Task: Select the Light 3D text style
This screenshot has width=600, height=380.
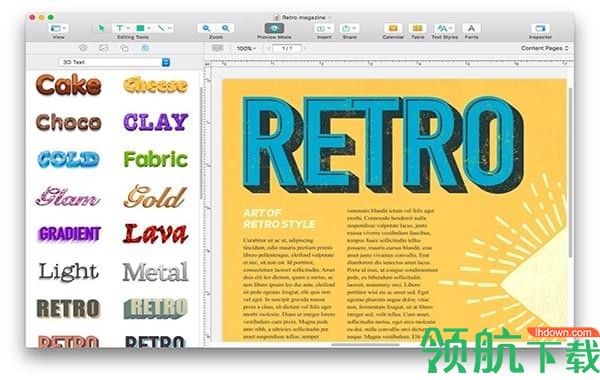Action: (x=69, y=271)
